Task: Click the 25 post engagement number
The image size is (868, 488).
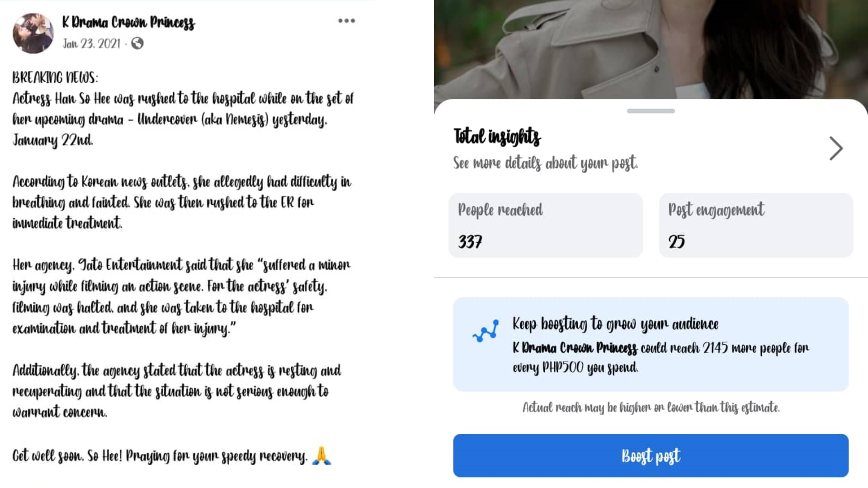Action: (x=676, y=242)
